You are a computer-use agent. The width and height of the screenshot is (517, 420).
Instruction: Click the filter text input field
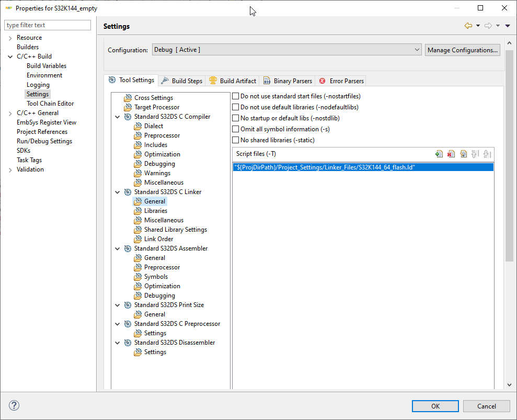click(x=48, y=25)
